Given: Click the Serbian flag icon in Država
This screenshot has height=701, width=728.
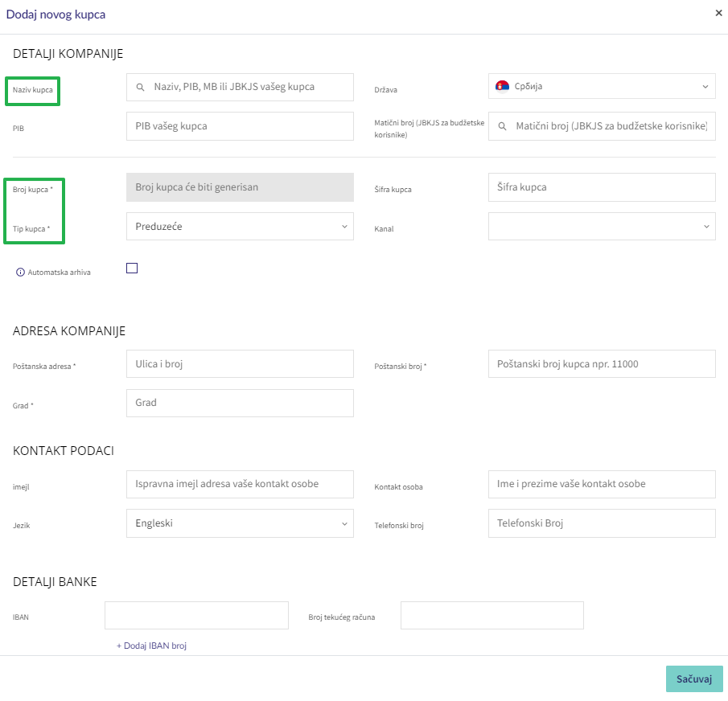Looking at the screenshot, I should pos(502,86).
